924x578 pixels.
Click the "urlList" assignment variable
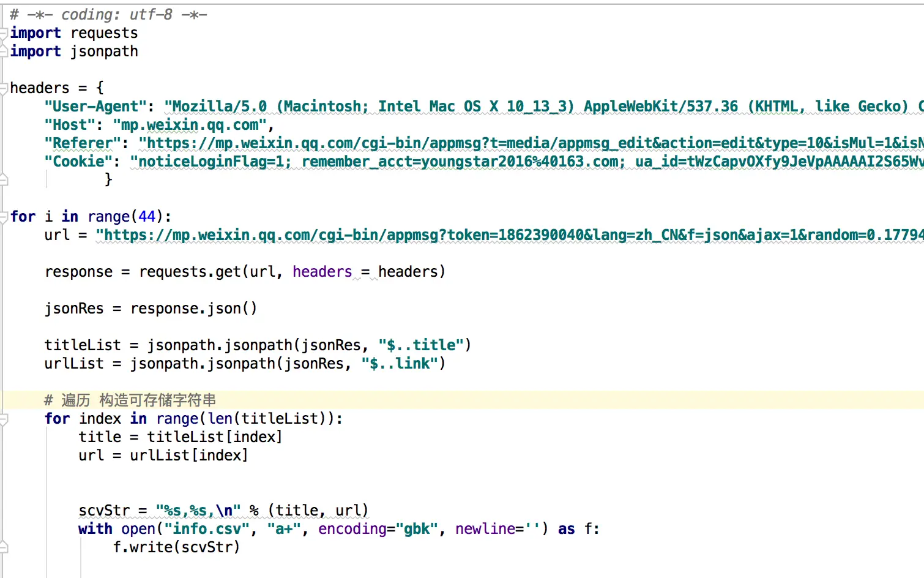[74, 364]
